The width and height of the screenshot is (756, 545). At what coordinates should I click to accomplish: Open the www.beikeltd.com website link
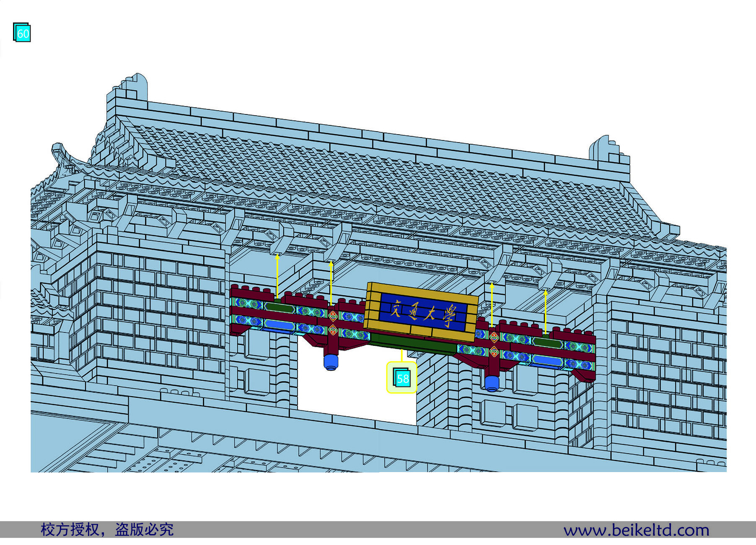pyautogui.click(x=636, y=530)
